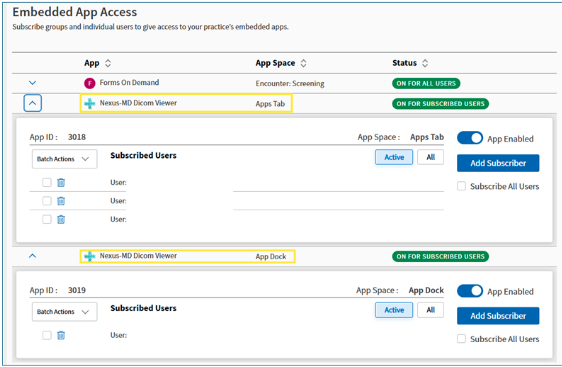Click App ID 3019 value

77,290
